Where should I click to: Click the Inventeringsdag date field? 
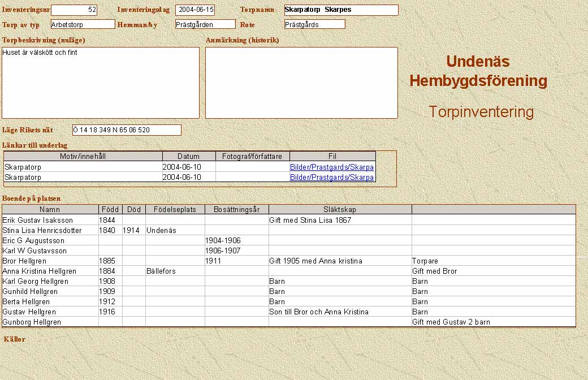pos(195,10)
